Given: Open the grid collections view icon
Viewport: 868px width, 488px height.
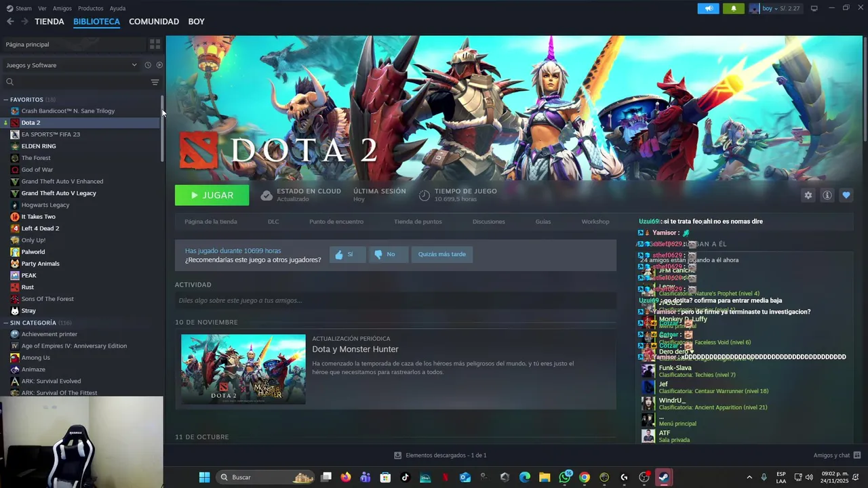Looking at the screenshot, I should (155, 44).
